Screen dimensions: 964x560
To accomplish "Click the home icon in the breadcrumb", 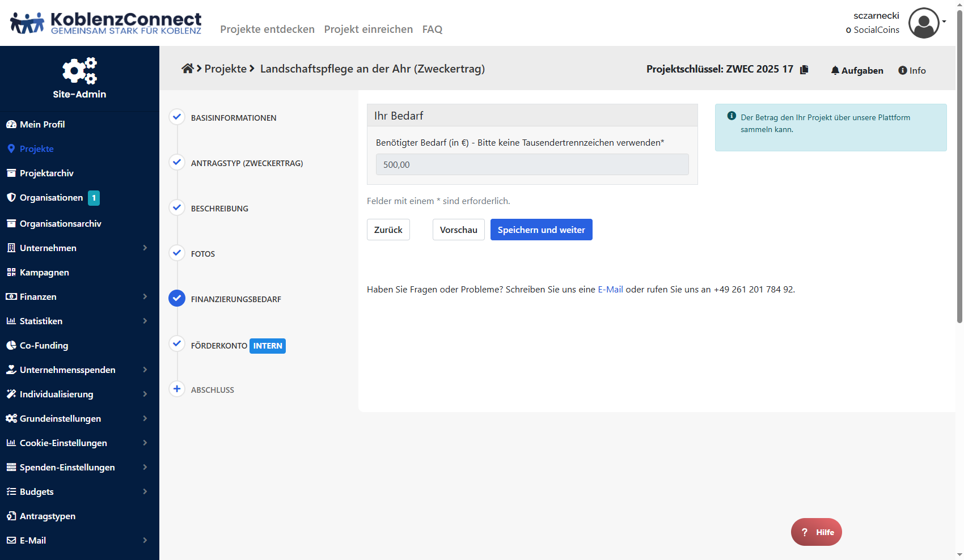I will click(187, 69).
